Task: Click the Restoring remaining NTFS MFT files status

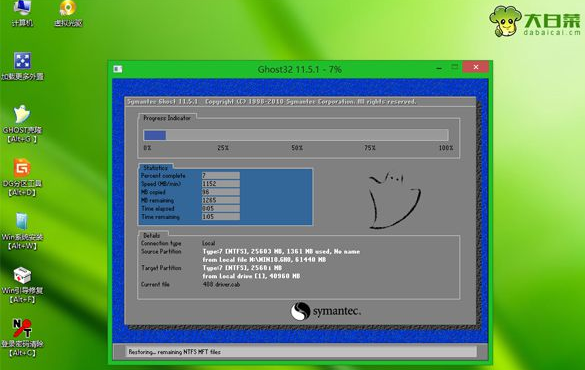Action: click(x=174, y=352)
